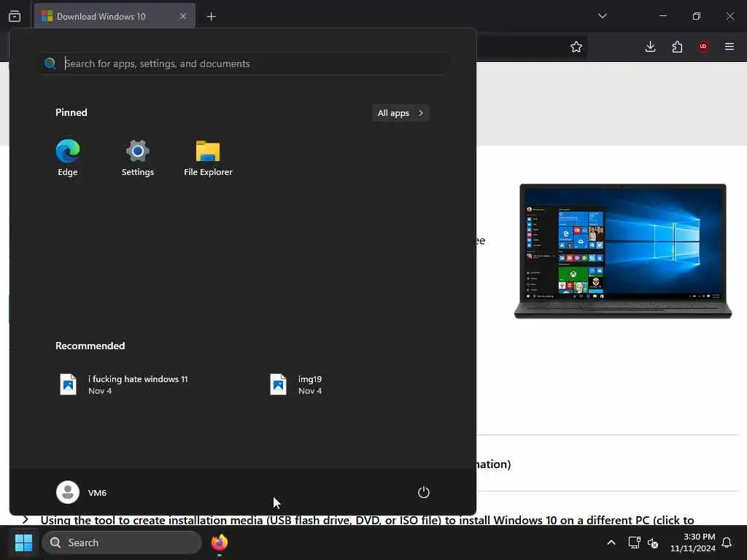Open Firefox recent browsing view icon

pyautogui.click(x=15, y=16)
